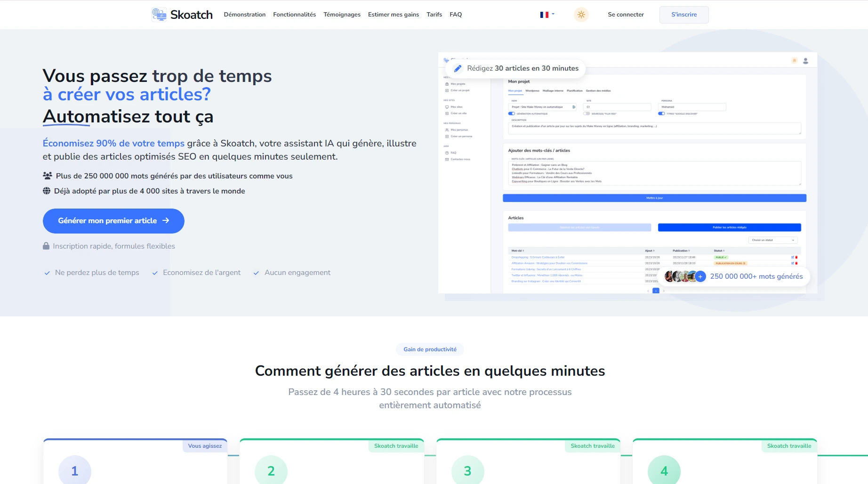The image size is (868, 484).
Task: Click the globe icon beside adopted sites
Action: click(47, 191)
